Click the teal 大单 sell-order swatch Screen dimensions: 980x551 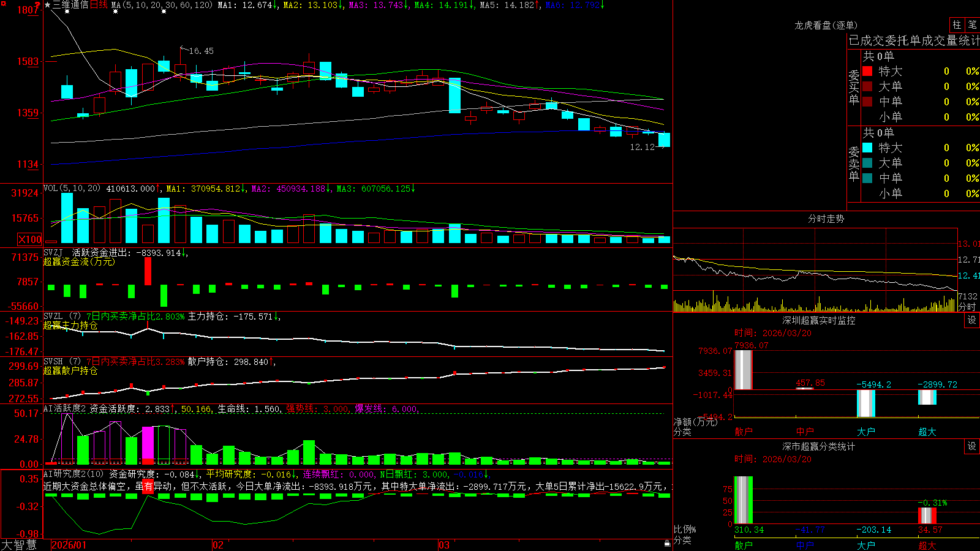(x=867, y=163)
